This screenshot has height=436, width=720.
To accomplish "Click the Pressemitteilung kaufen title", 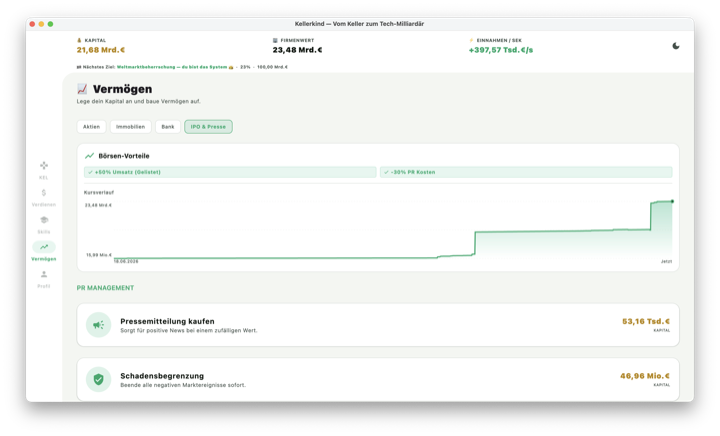I will coord(167,321).
